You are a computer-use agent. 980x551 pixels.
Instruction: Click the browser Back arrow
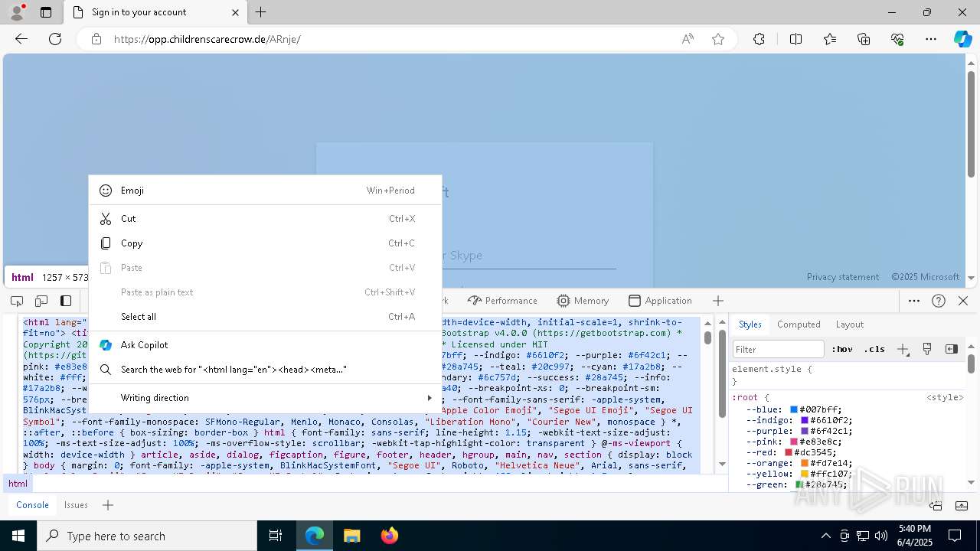point(21,39)
